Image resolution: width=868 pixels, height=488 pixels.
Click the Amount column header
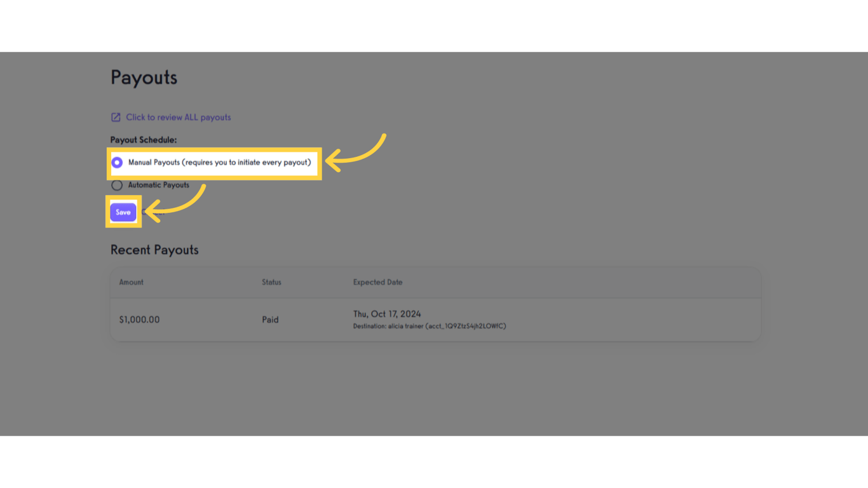click(131, 282)
